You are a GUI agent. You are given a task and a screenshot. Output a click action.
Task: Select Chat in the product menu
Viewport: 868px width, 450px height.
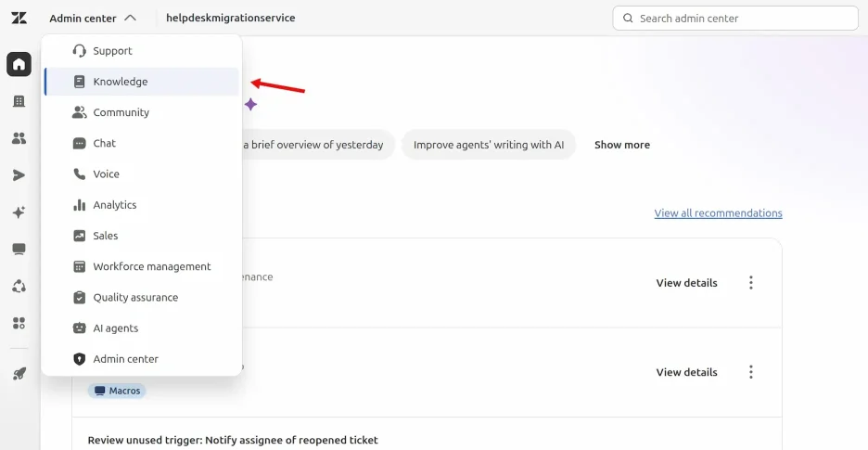(142, 144)
